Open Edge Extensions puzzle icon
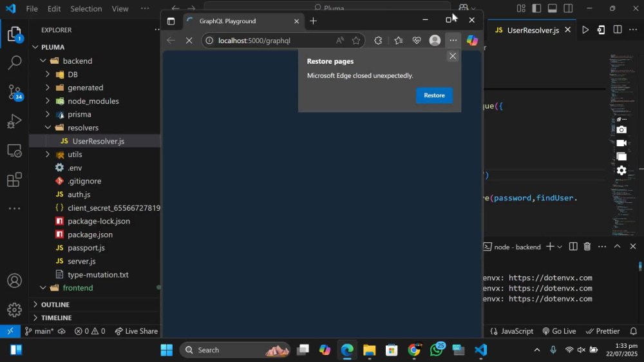Image resolution: width=644 pixels, height=362 pixels. click(x=378, y=41)
